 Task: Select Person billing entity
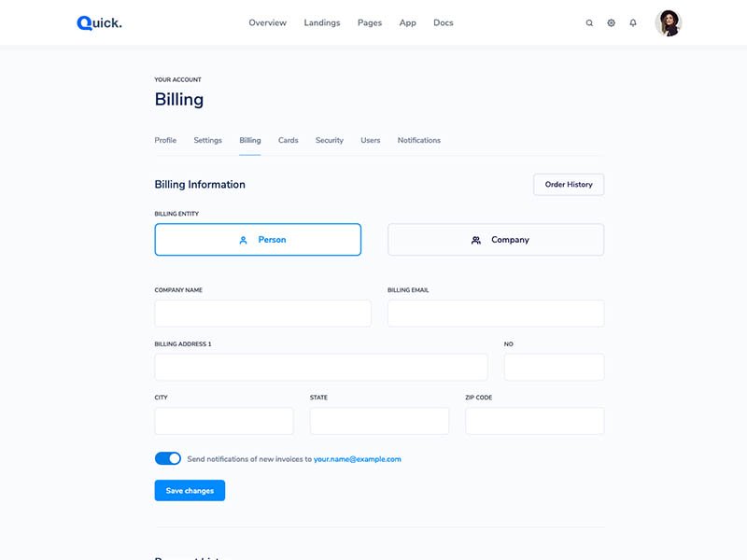258,240
